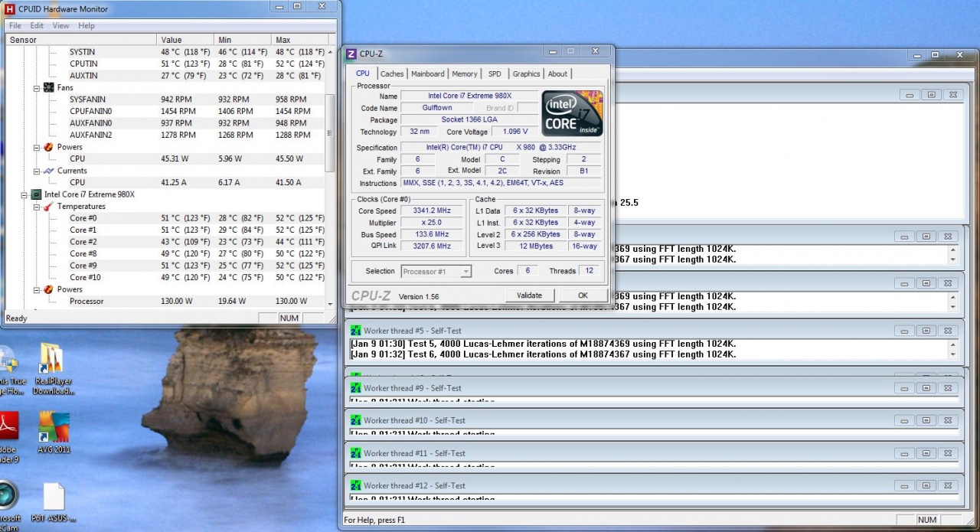Click the chip icon for Intel Core i7 Extreme 980X
The height and width of the screenshot is (532, 980).
coord(36,194)
